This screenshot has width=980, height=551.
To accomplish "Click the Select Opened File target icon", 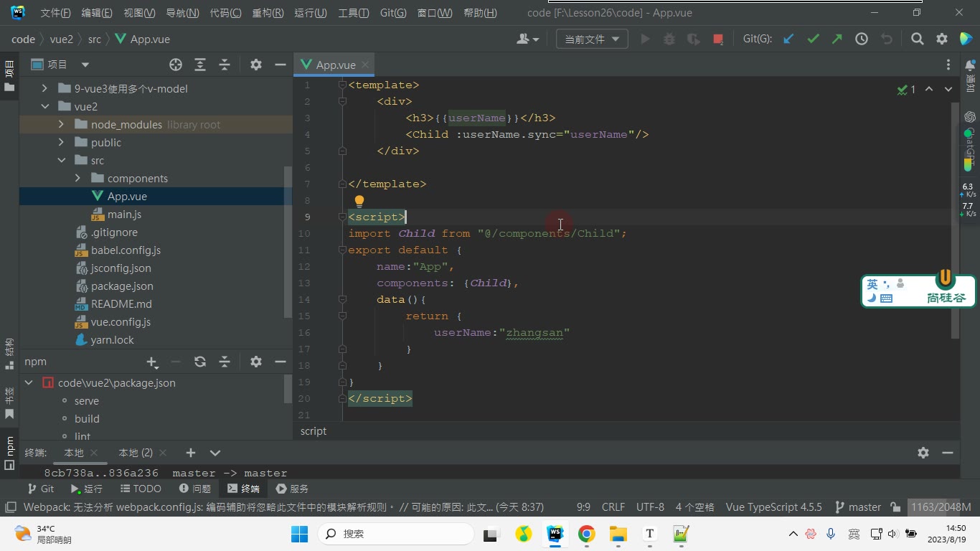I will click(x=176, y=65).
